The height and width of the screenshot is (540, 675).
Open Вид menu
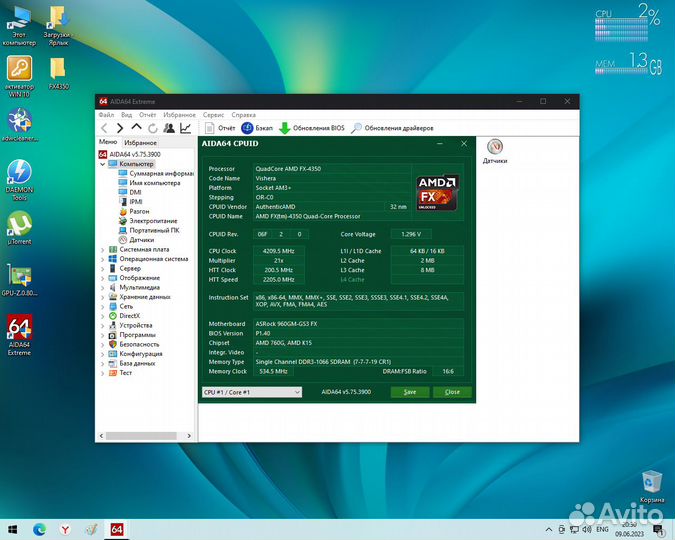(127, 115)
